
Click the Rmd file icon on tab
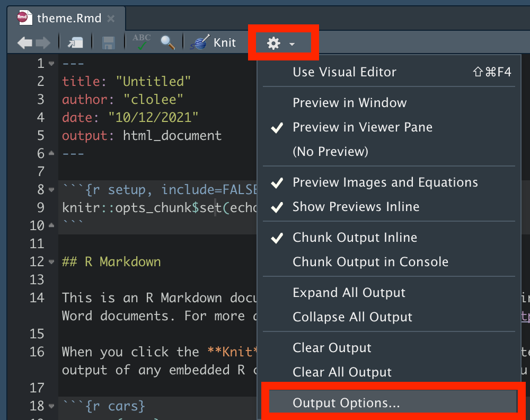[x=24, y=17]
